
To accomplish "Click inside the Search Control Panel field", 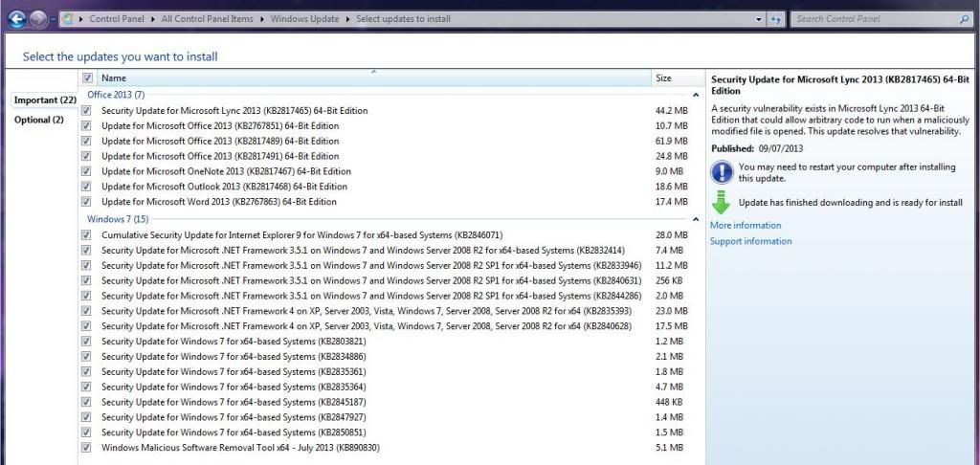I will coord(873,19).
